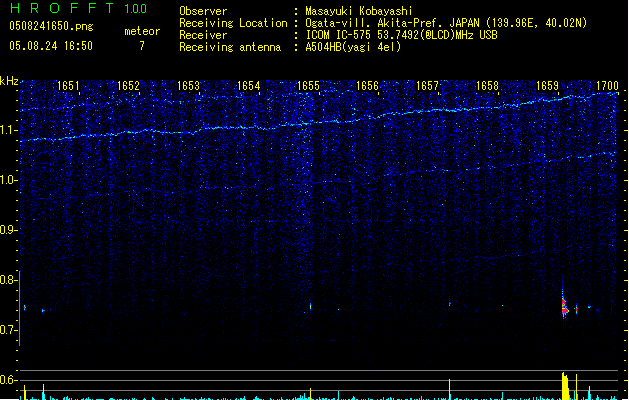Viewport: 629px width, 400px height.
Task: Select the 1655 time marker
Action: 308,86
